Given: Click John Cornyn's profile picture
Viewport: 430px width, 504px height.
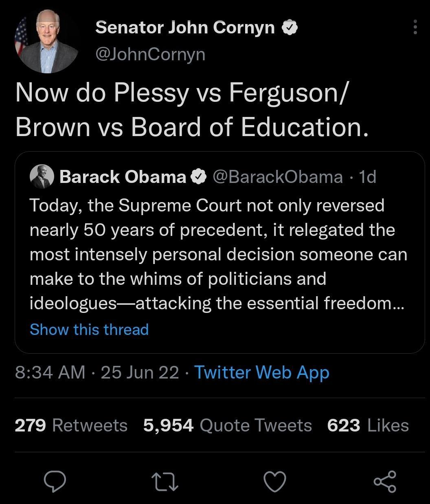Looking at the screenshot, I should 48,41.
